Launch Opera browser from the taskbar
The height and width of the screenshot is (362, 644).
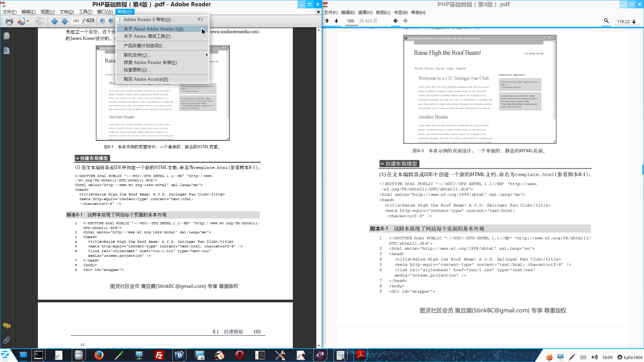pyautogui.click(x=240, y=355)
